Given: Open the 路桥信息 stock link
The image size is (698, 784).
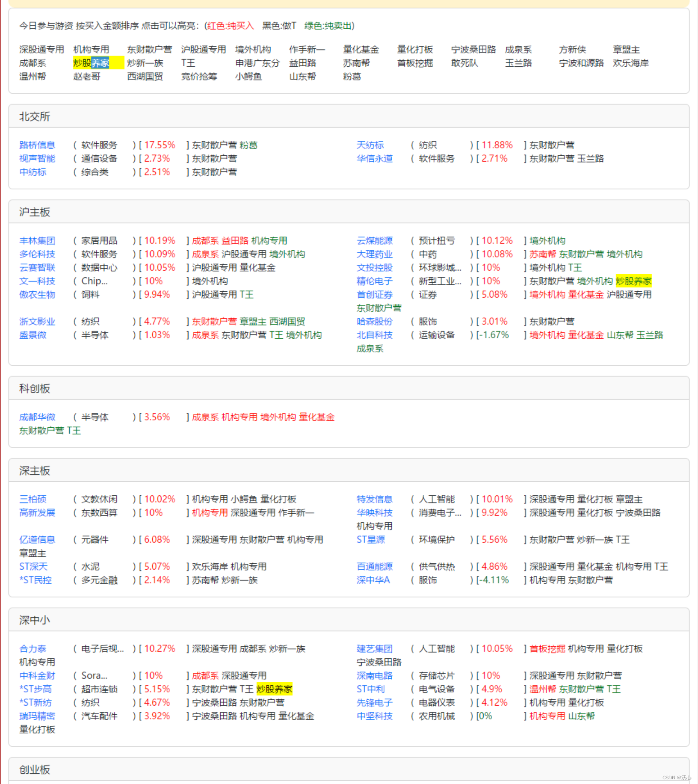Looking at the screenshot, I should pyautogui.click(x=37, y=145).
